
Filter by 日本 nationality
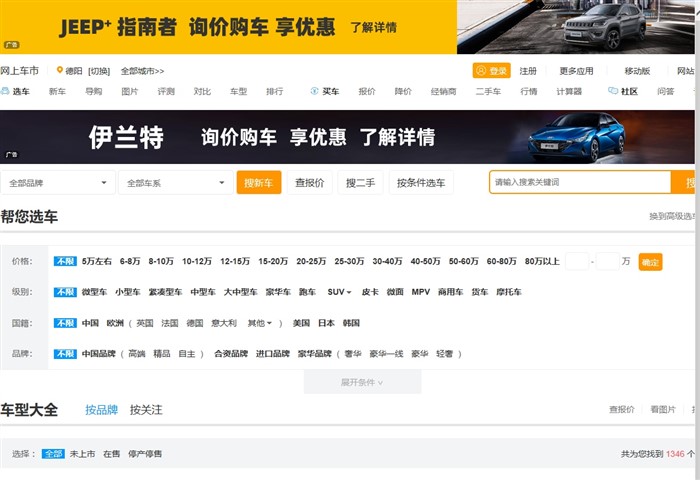pos(326,323)
